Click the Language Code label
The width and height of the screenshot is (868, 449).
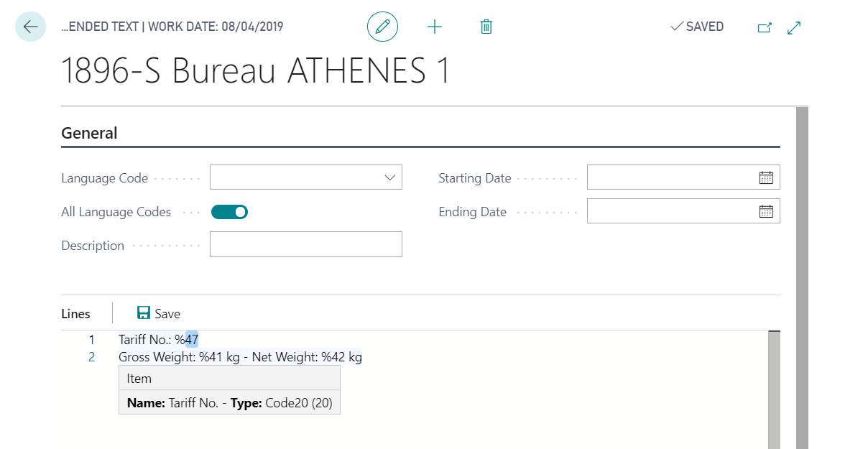point(104,178)
